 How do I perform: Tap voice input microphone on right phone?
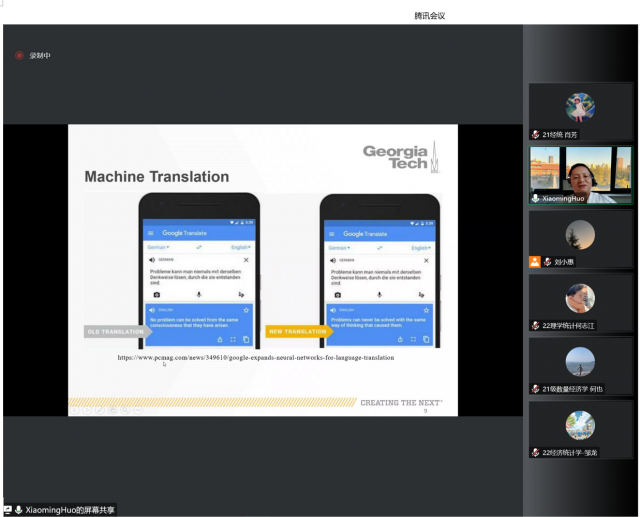click(x=380, y=295)
